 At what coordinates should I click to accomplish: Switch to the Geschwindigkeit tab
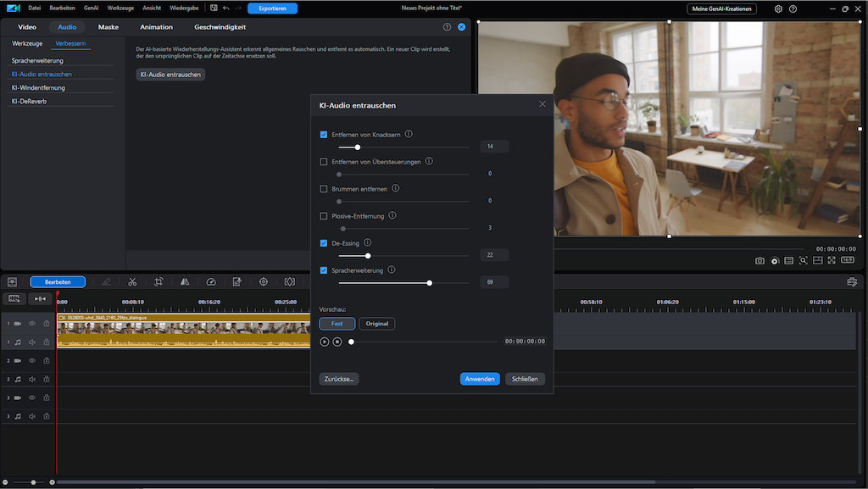click(220, 27)
